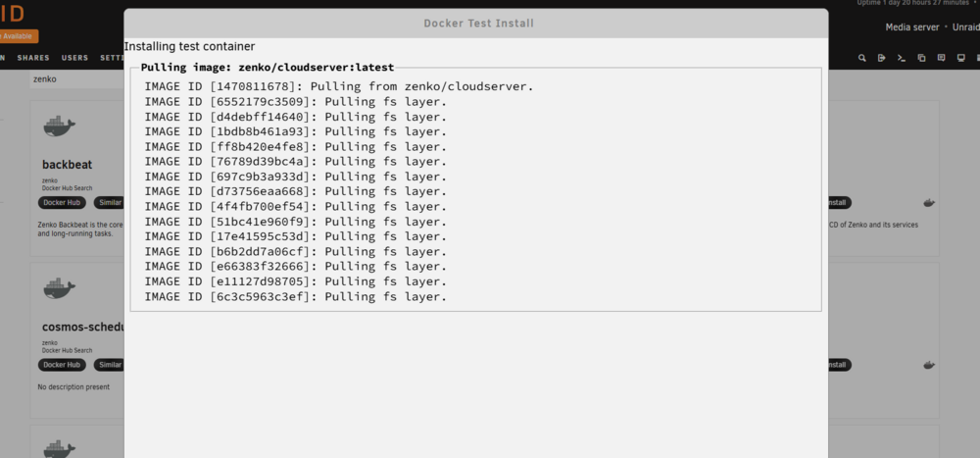Open the feedback speech bubble icon
Screen dimensions: 980x458
point(941,58)
